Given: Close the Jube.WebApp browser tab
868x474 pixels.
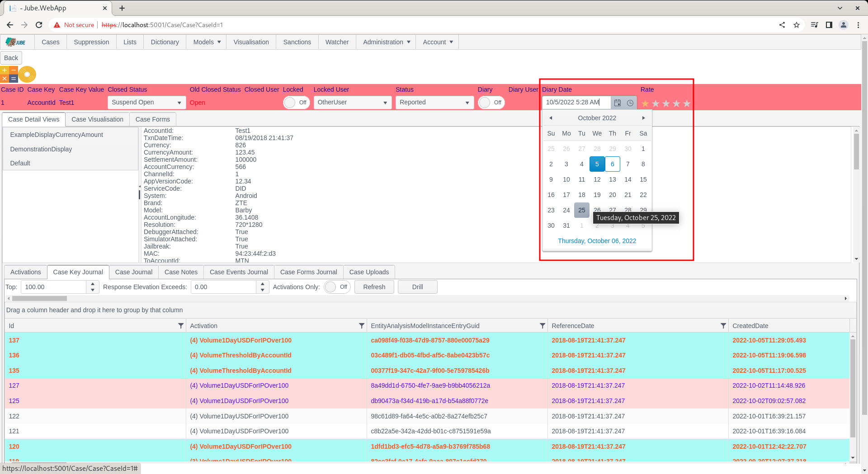Looking at the screenshot, I should 104,8.
